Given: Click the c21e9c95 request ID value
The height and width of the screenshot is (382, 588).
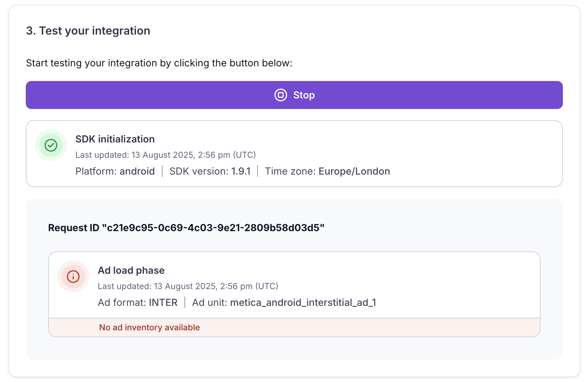Looking at the screenshot, I should tap(213, 228).
